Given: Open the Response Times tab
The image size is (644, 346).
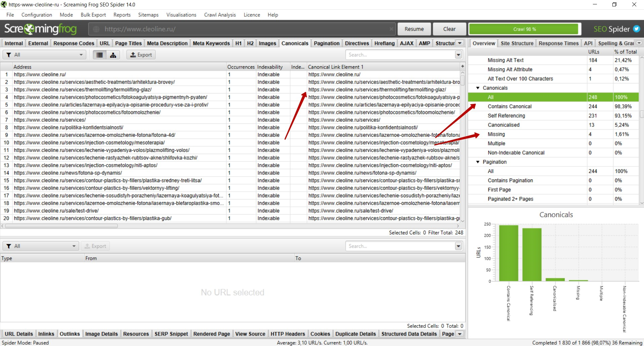Looking at the screenshot, I should (558, 43).
